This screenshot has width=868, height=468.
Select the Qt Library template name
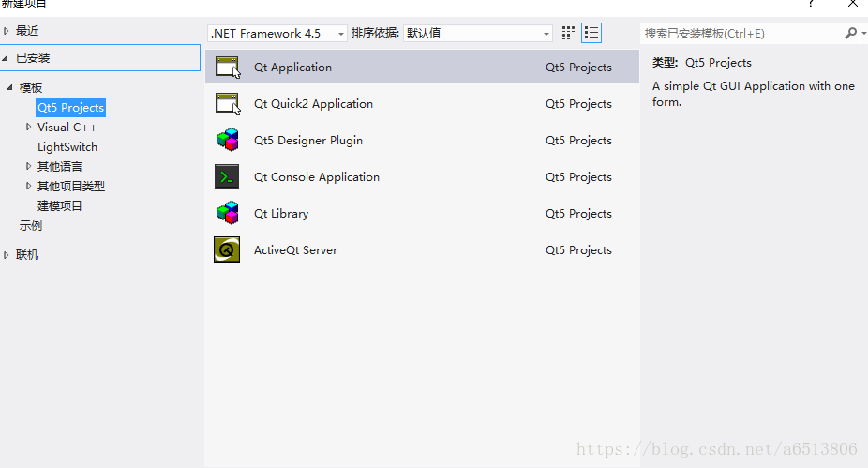point(281,213)
